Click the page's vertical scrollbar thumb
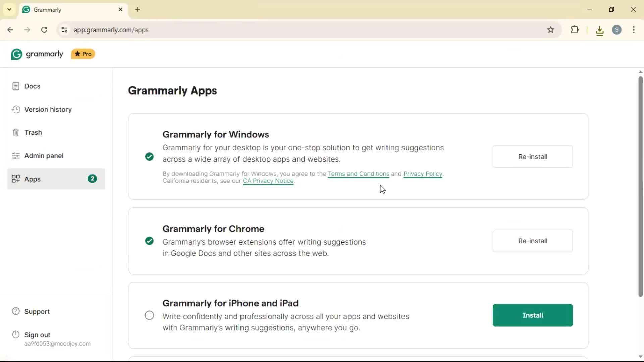Screen dimensions: 644x362 pos(640,186)
